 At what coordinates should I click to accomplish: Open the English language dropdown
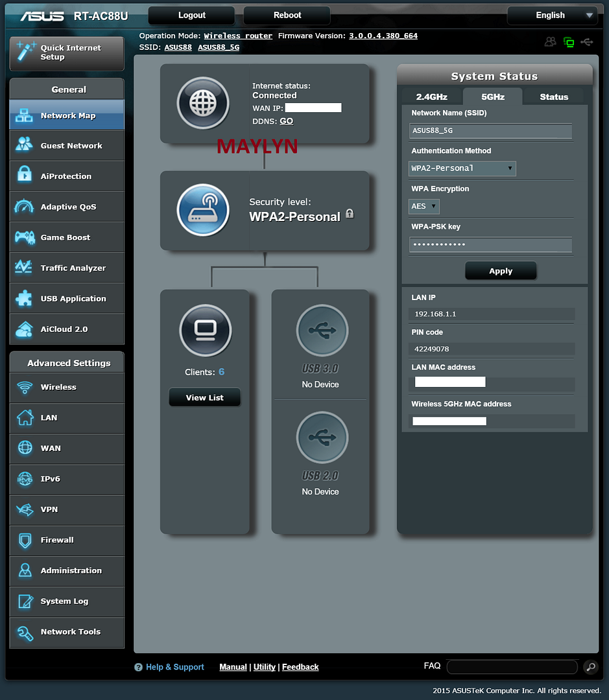552,16
